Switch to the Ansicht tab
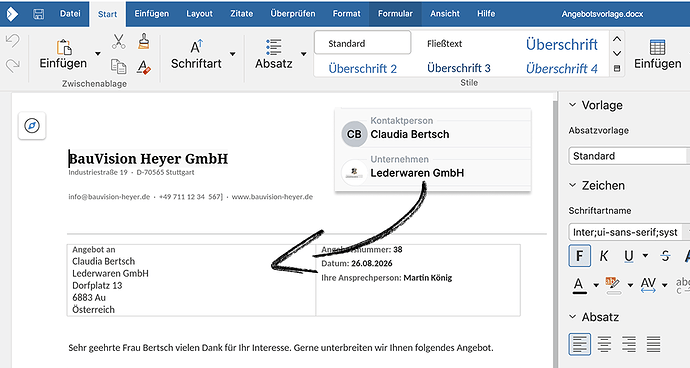Viewport: 690px width, 368px height. pos(445,14)
